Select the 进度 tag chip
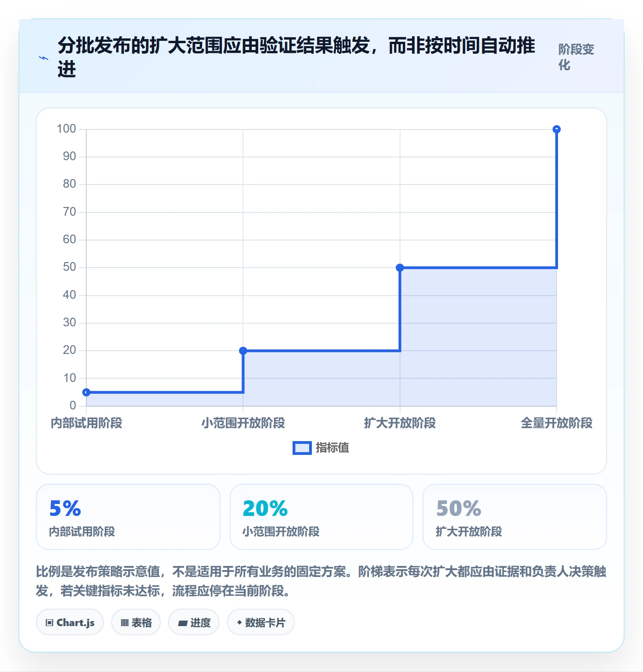 click(194, 622)
